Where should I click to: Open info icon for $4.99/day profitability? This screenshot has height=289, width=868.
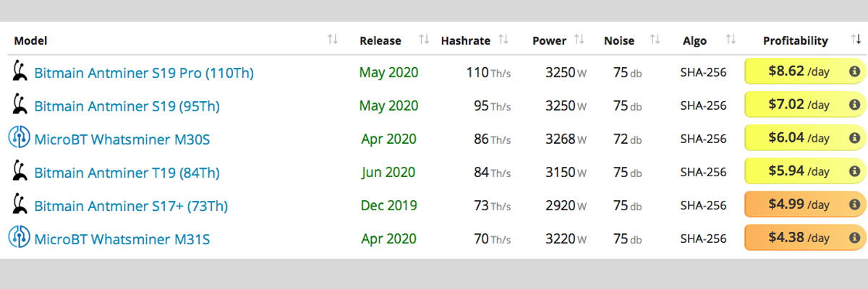854,204
